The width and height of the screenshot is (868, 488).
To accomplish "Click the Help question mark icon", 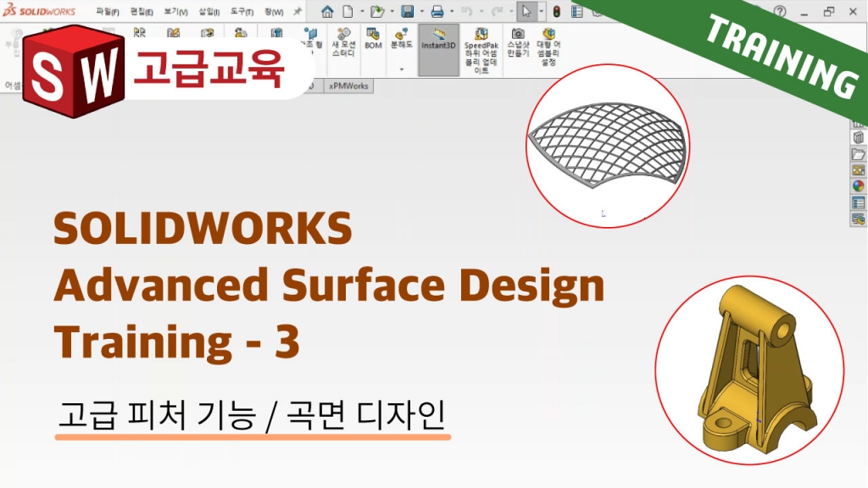I will (780, 11).
